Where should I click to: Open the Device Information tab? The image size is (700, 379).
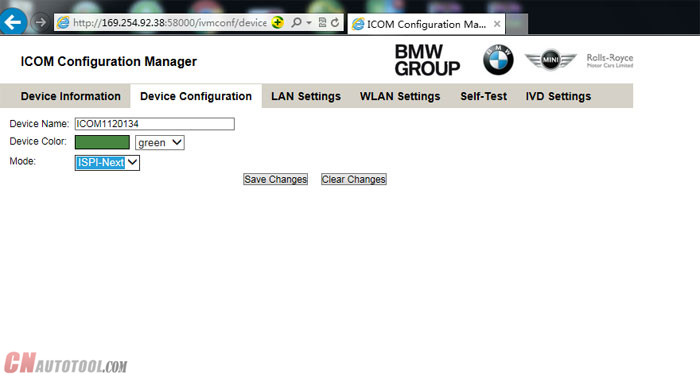(x=71, y=96)
